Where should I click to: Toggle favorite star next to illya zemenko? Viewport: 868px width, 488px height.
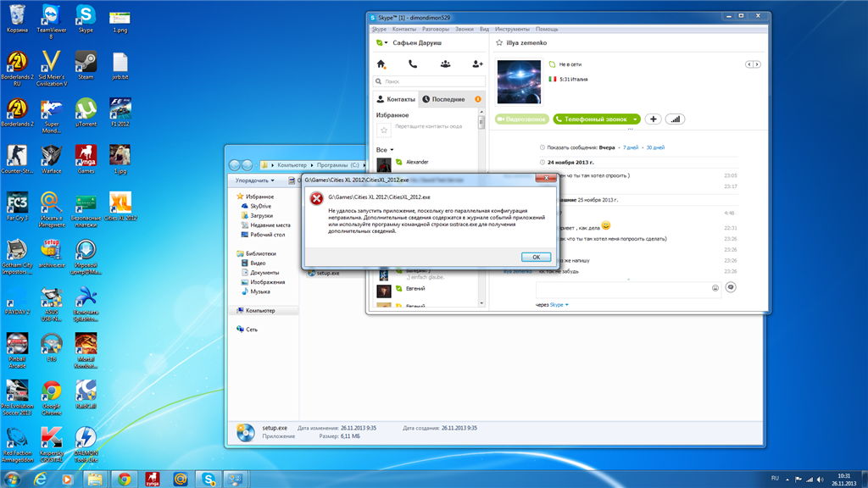coord(499,42)
